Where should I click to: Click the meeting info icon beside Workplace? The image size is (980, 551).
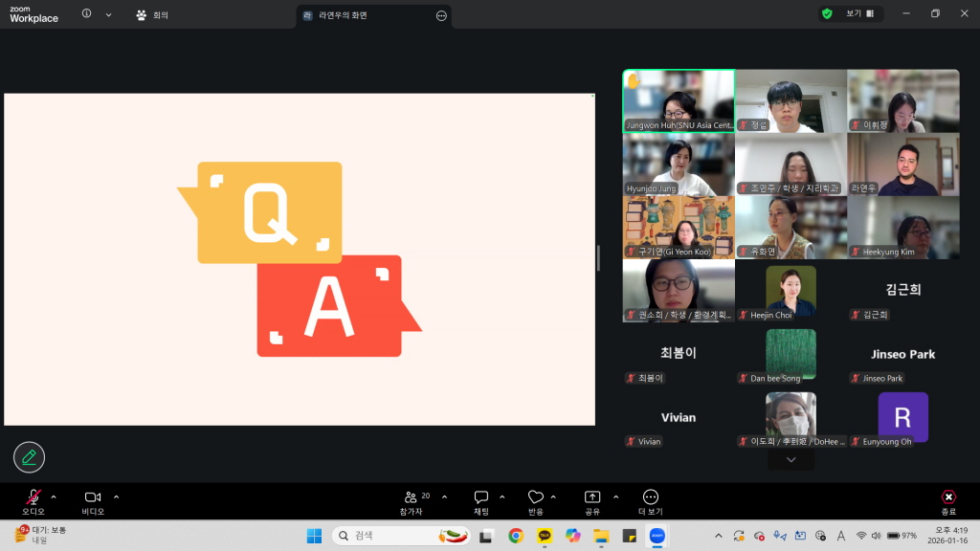point(86,13)
